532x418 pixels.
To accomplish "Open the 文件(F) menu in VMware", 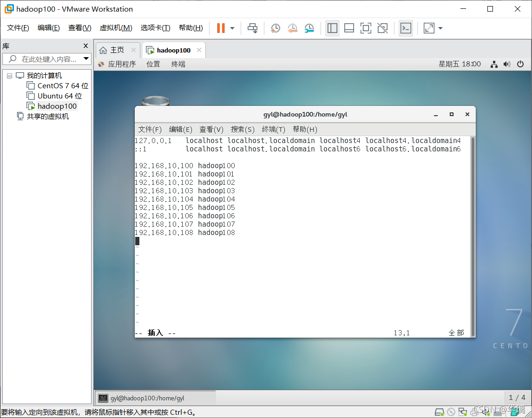I will point(18,28).
